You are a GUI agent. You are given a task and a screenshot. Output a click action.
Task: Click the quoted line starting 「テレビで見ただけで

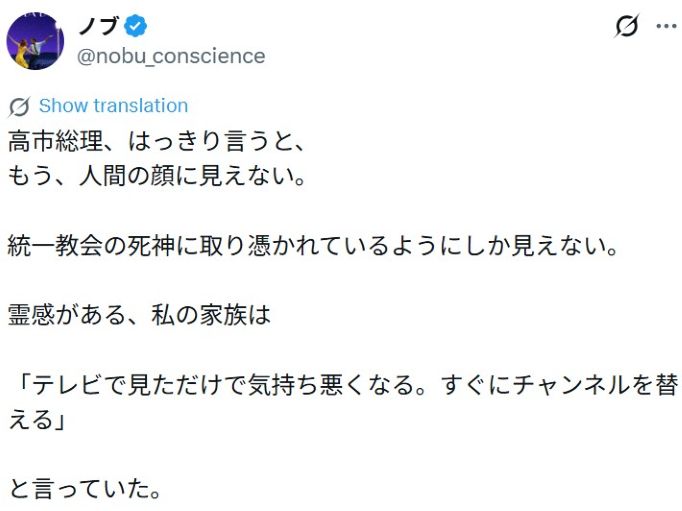click(x=344, y=385)
